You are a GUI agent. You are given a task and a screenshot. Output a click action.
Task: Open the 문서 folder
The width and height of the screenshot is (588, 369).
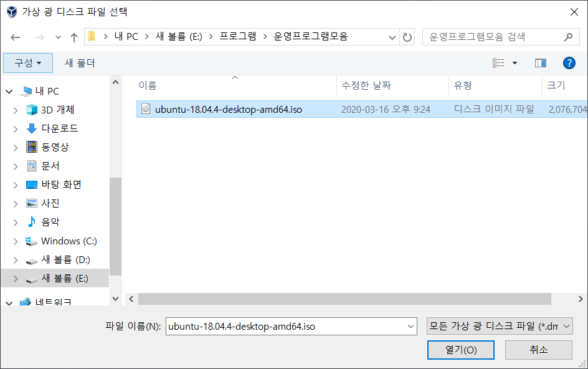(x=50, y=166)
